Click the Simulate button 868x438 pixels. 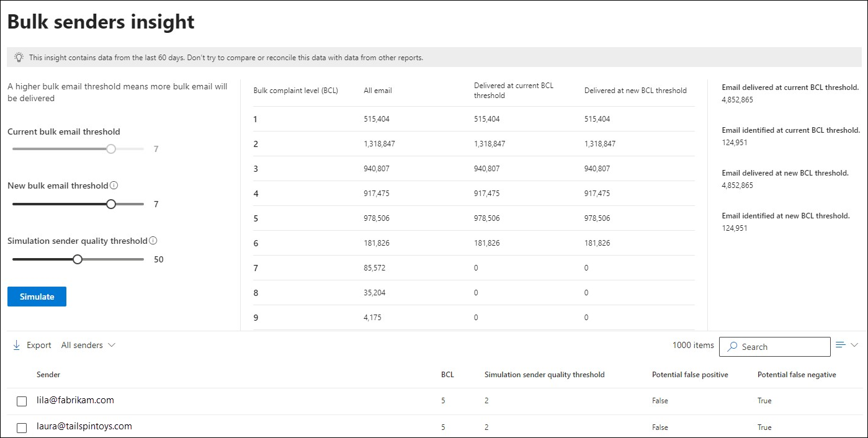coord(37,297)
